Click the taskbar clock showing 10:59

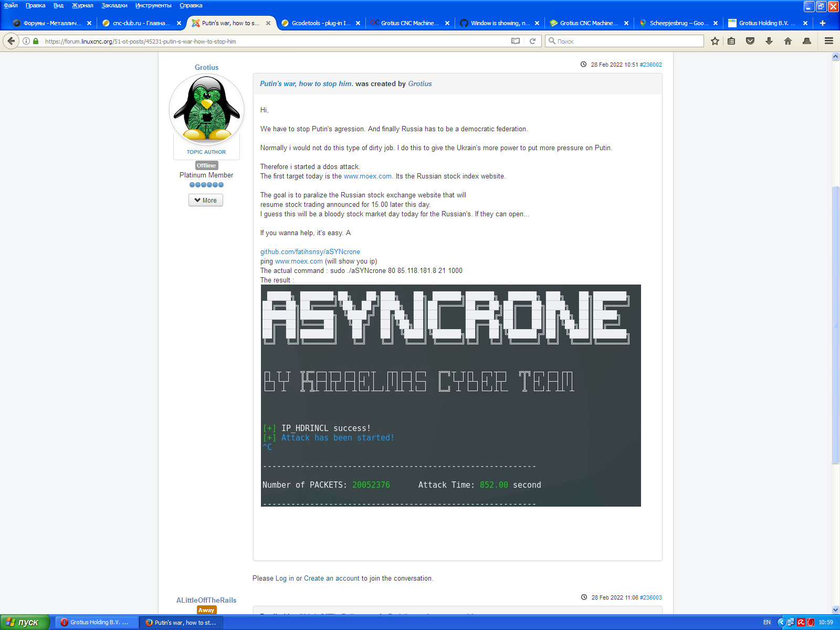[826, 622]
